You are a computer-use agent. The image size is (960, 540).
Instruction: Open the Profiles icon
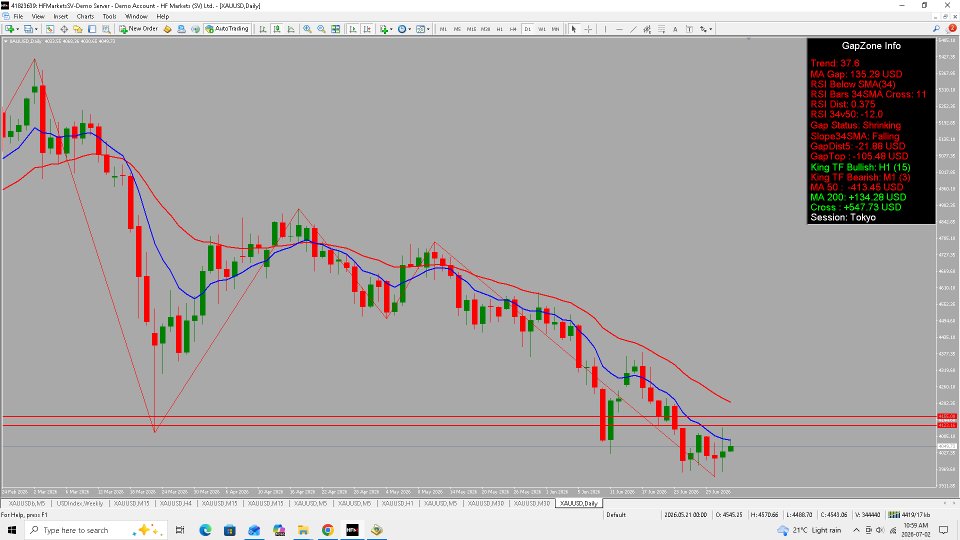point(28,29)
